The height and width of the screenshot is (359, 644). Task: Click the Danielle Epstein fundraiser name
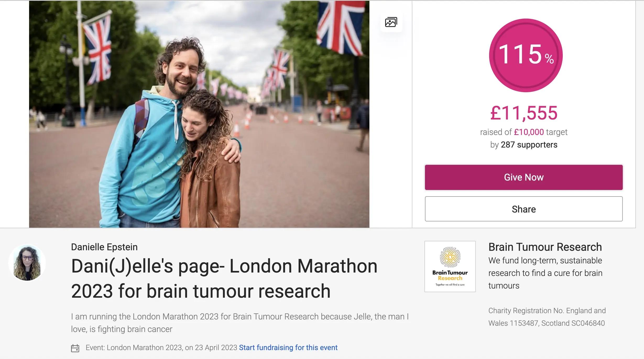[104, 247]
